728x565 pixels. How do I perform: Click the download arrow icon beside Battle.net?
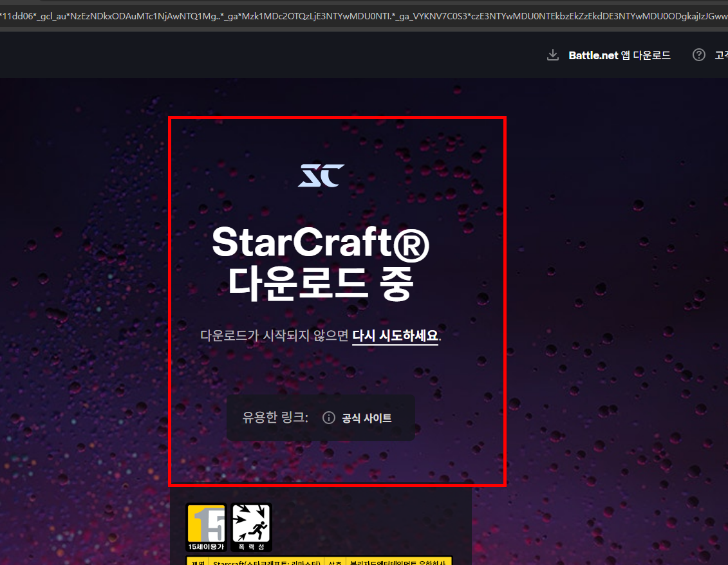[552, 55]
